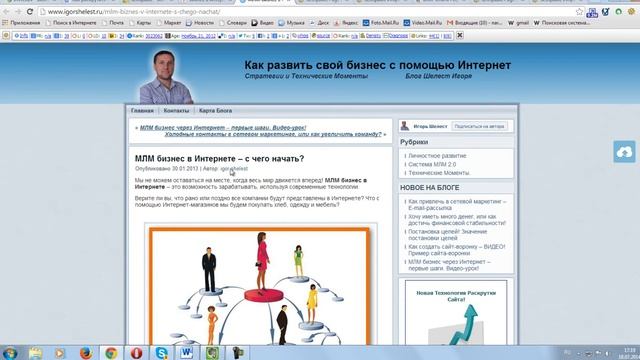The height and width of the screenshot is (360, 640).
Task: Open Skype from the taskbar
Action: (162, 353)
